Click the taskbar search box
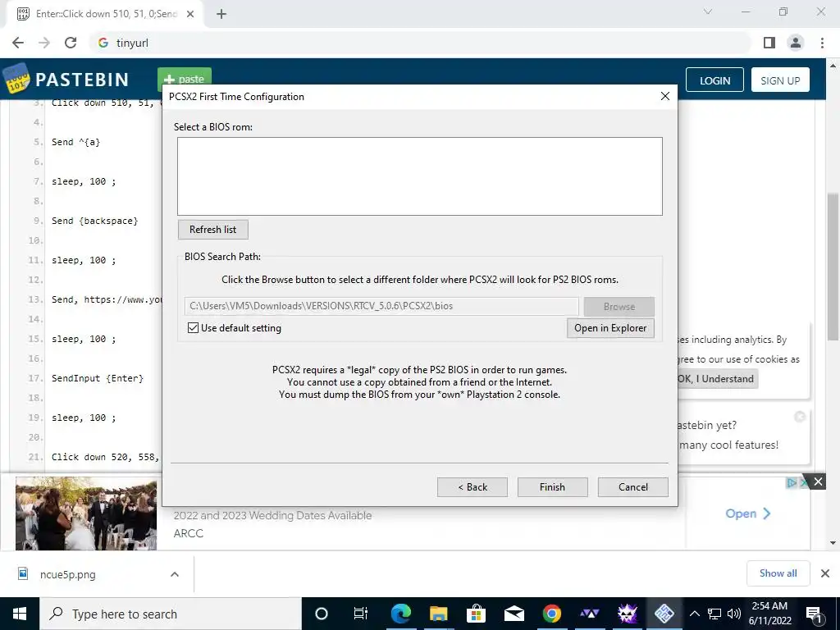The height and width of the screenshot is (630, 840). pyautogui.click(x=171, y=614)
